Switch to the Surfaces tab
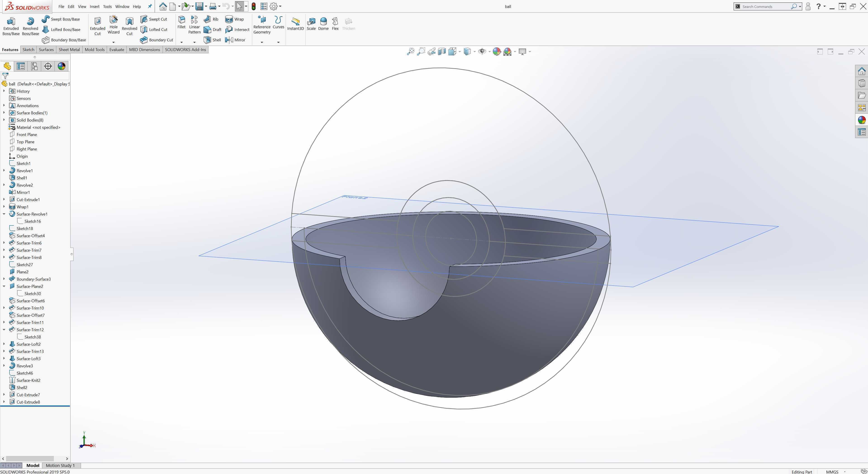868x474 pixels. [x=46, y=49]
